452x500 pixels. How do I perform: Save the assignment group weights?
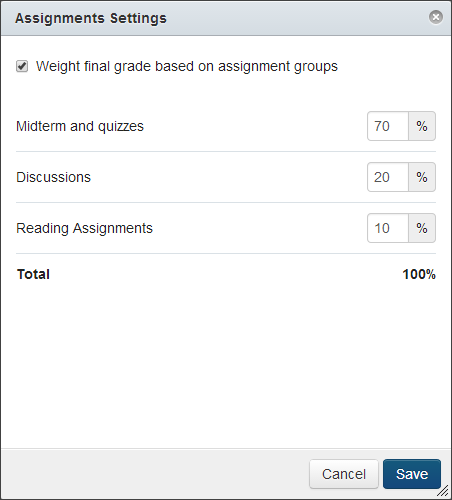[412, 474]
